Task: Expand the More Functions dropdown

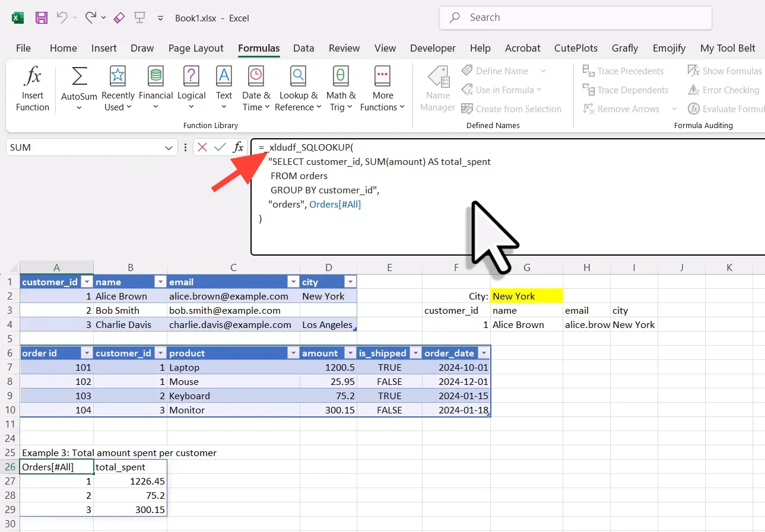Action: click(x=382, y=89)
